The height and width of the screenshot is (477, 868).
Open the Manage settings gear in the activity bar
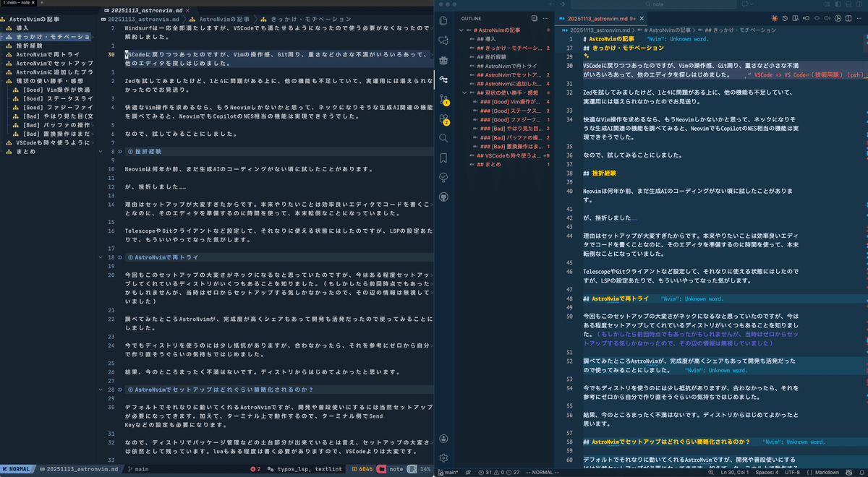click(x=443, y=457)
